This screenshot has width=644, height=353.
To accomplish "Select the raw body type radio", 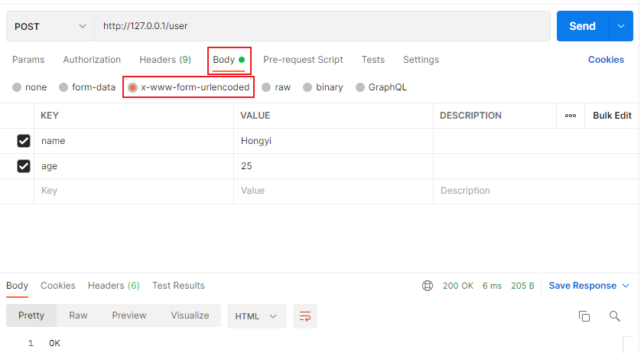I will [267, 87].
